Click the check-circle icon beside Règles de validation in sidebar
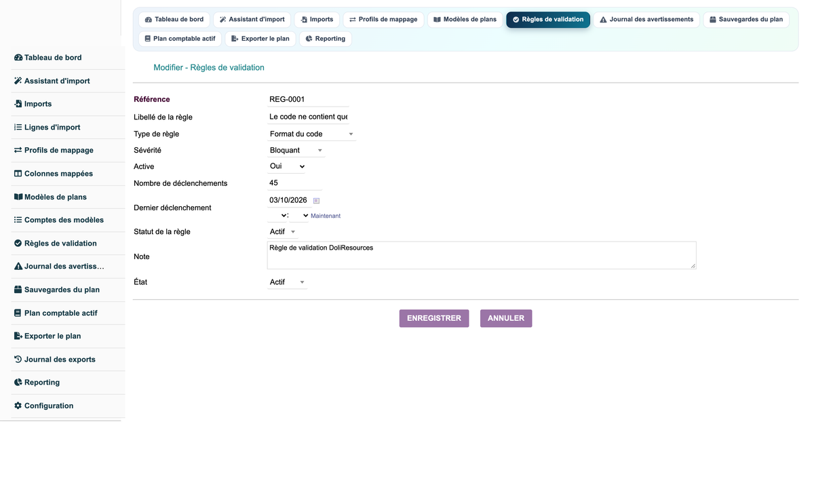 click(18, 244)
